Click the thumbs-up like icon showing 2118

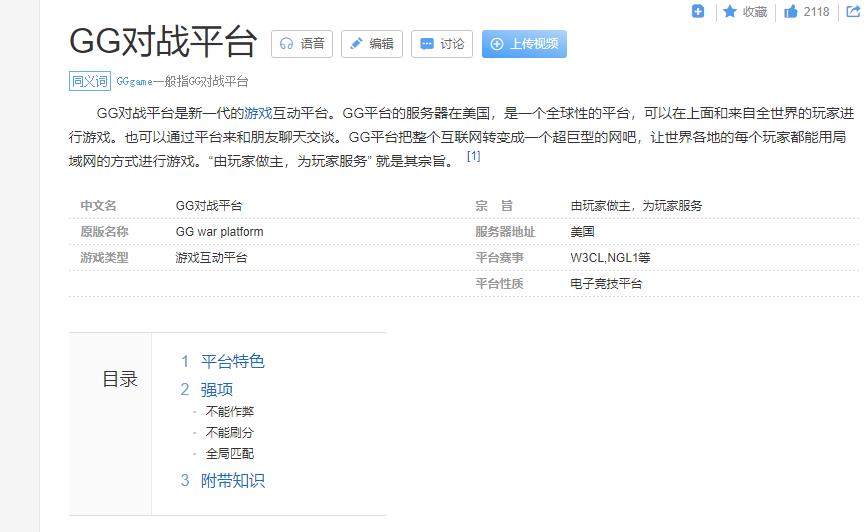pos(791,12)
